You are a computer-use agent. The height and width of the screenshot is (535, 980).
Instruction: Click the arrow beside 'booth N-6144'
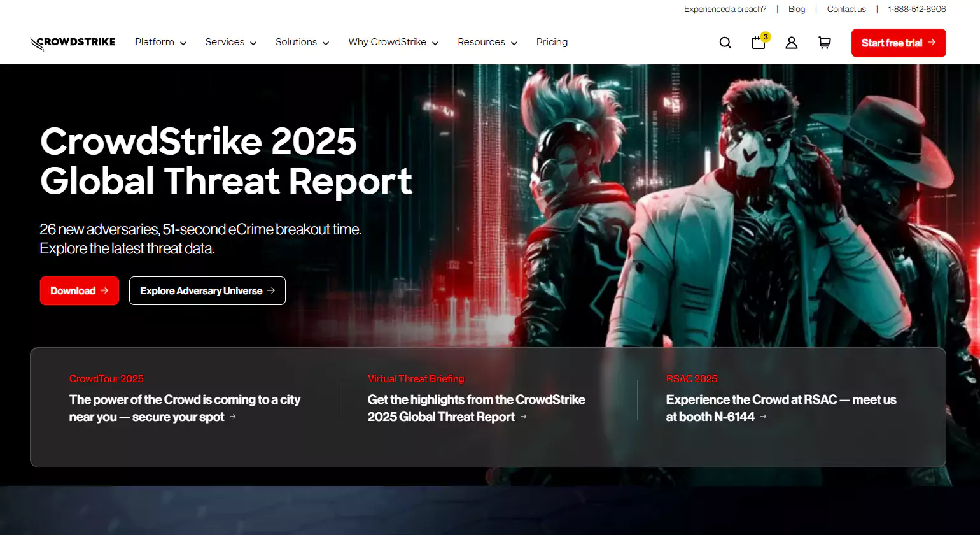[762, 417]
